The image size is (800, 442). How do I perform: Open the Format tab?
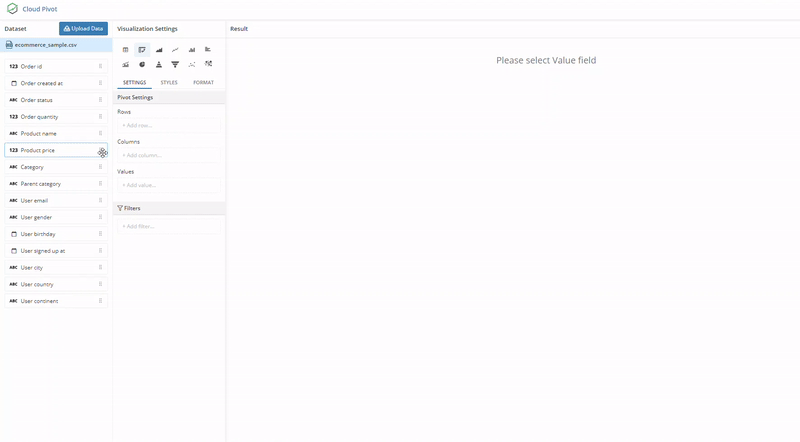(203, 82)
